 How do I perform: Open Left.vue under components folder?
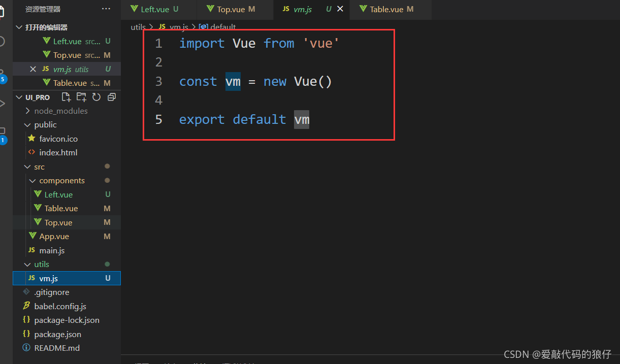67,194
